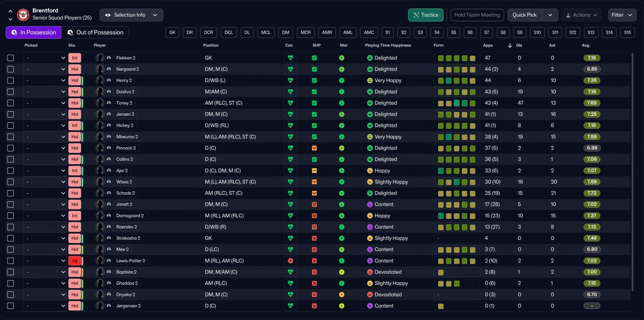The height and width of the screenshot is (320, 644).
Task: Switch to the Out of Possession tab
Action: 95,33
